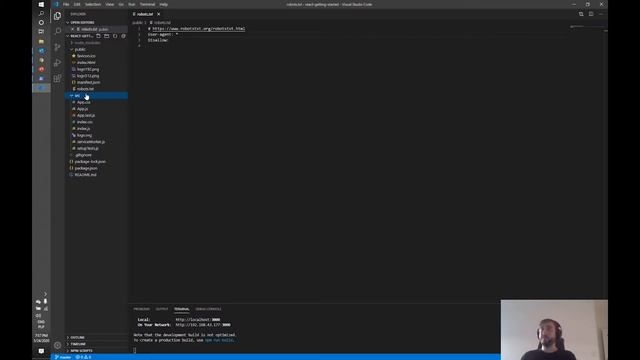
Task: Open Task View from the Windows taskbar
Action: tap(41, 31)
